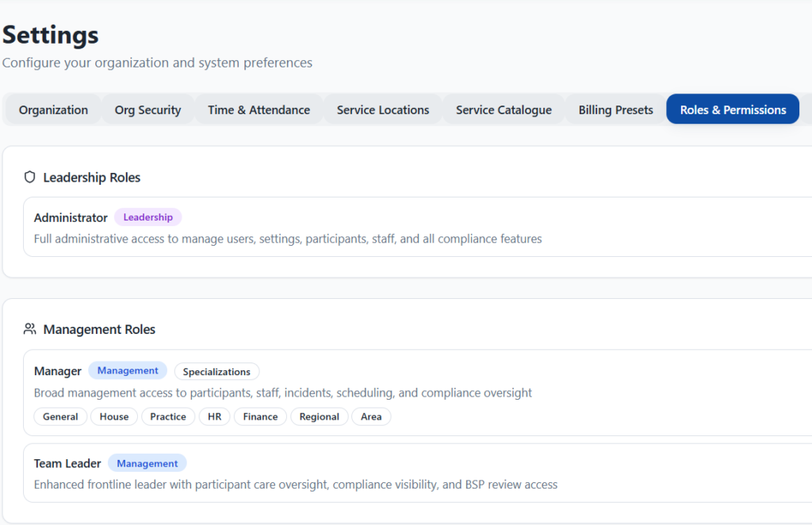Click the 'Broad management access' description text
Screen dimensions: 812x525
pos(283,393)
